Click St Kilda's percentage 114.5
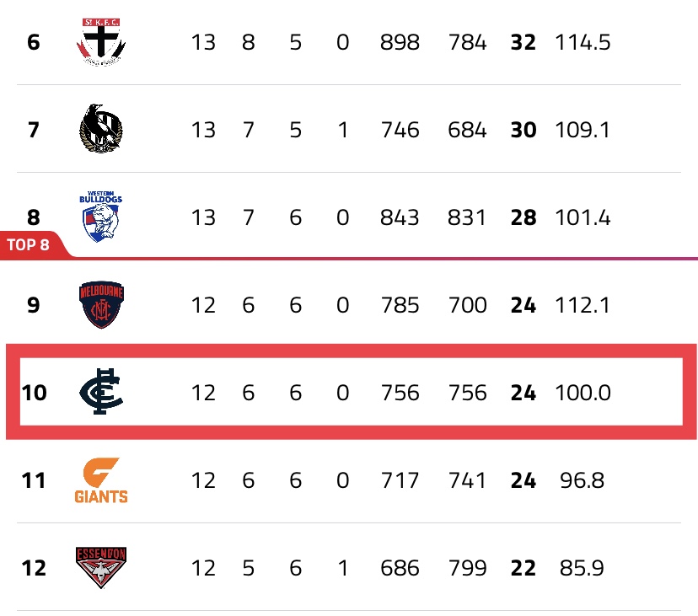The image size is (698, 616). (x=583, y=42)
